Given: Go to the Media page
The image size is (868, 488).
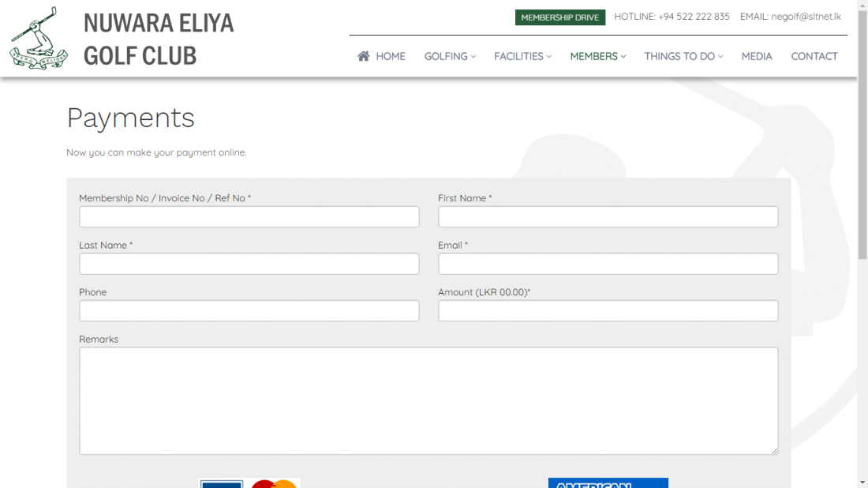Looking at the screenshot, I should click(x=757, y=56).
